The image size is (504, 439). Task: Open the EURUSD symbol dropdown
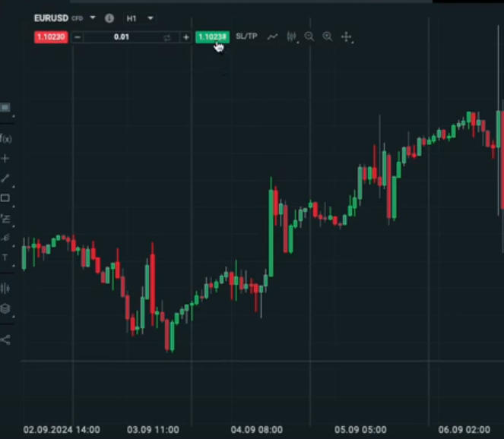93,17
